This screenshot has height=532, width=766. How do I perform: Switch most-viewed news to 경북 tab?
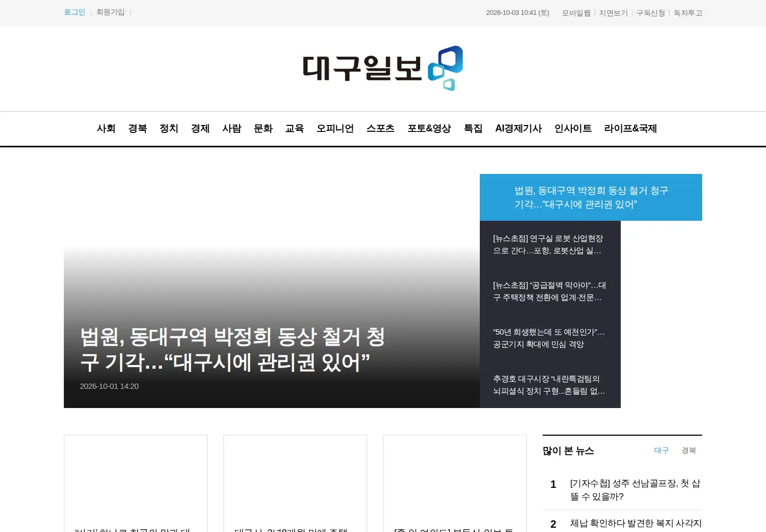point(688,451)
